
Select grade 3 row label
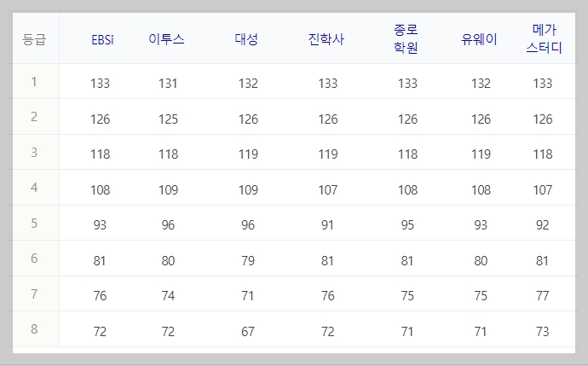point(34,152)
